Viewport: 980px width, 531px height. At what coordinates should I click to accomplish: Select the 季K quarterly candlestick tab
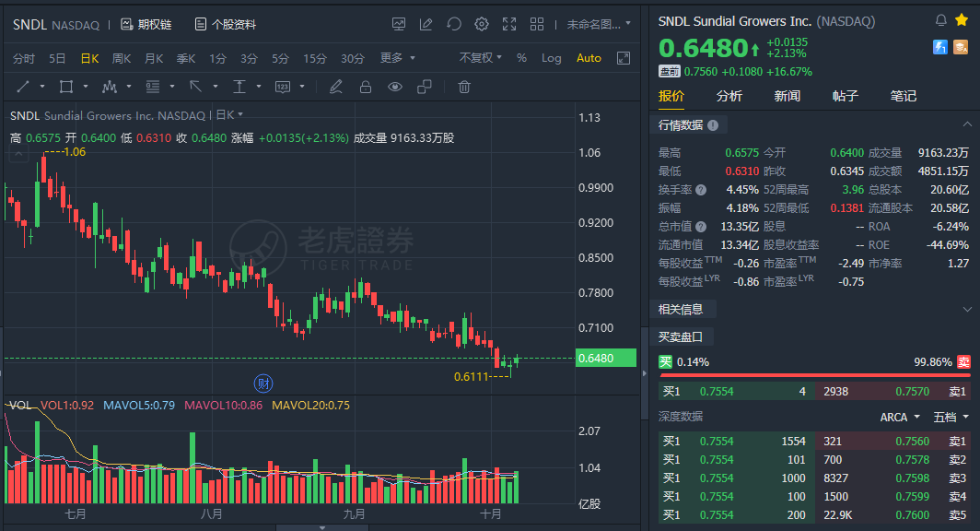point(186,58)
